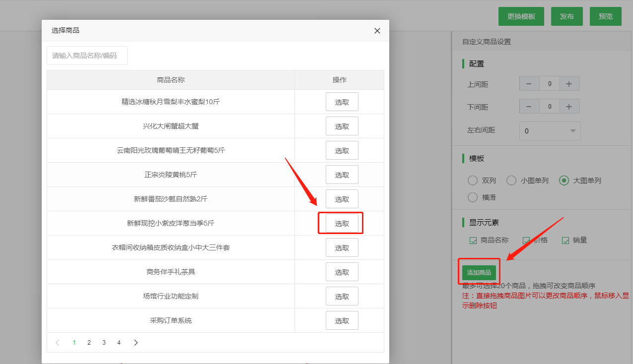Select 新鲜现挖小紫皮洋葱当季5斤 via its 选取 button
The width and height of the screenshot is (633, 364).
(x=341, y=223)
